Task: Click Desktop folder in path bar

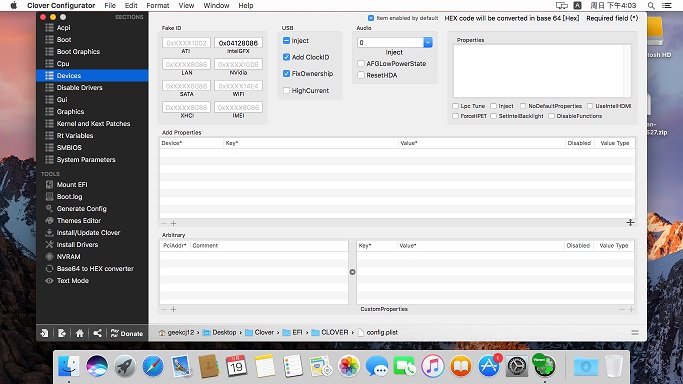Action: tap(220, 332)
